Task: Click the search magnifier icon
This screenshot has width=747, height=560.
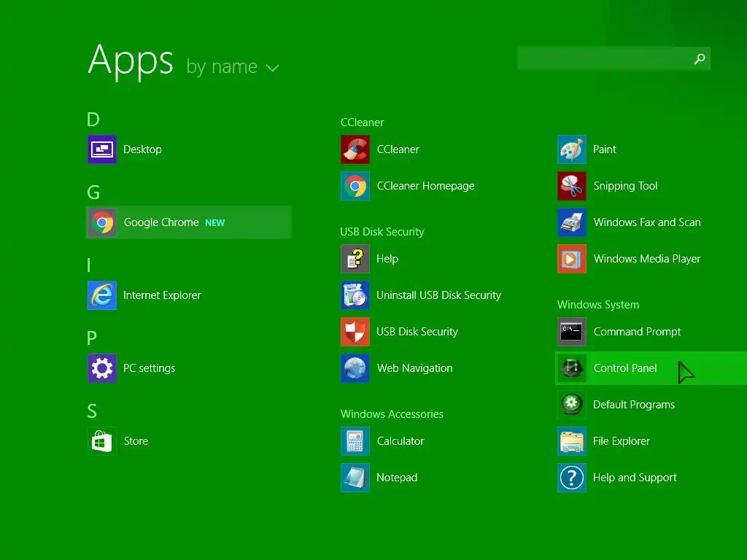Action: pos(700,58)
